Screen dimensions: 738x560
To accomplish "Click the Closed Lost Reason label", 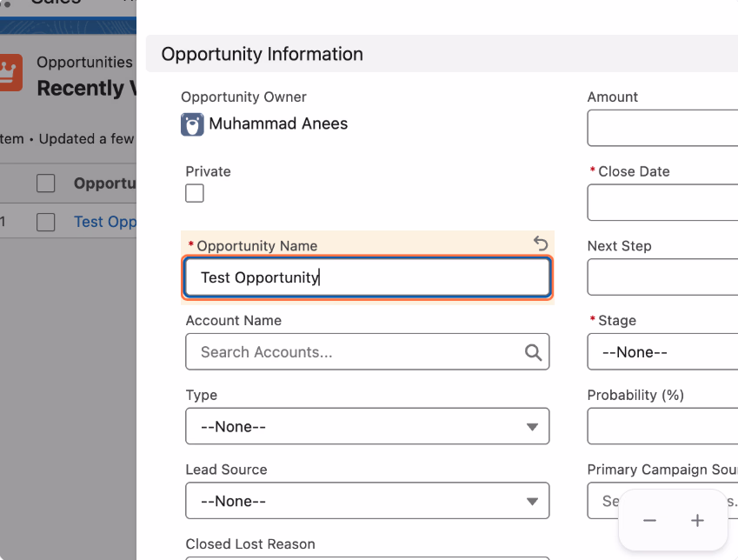I will [250, 544].
